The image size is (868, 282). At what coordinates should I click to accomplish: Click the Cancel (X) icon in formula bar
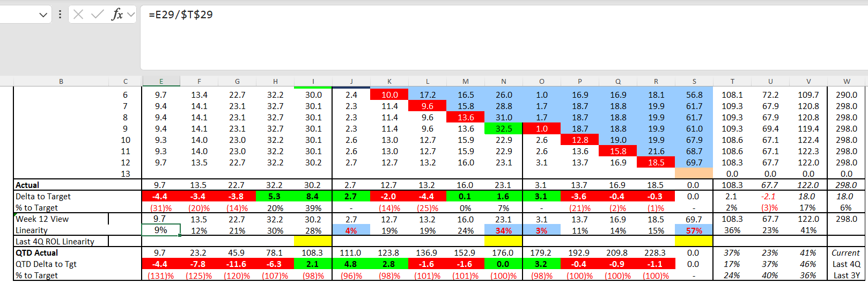[78, 15]
